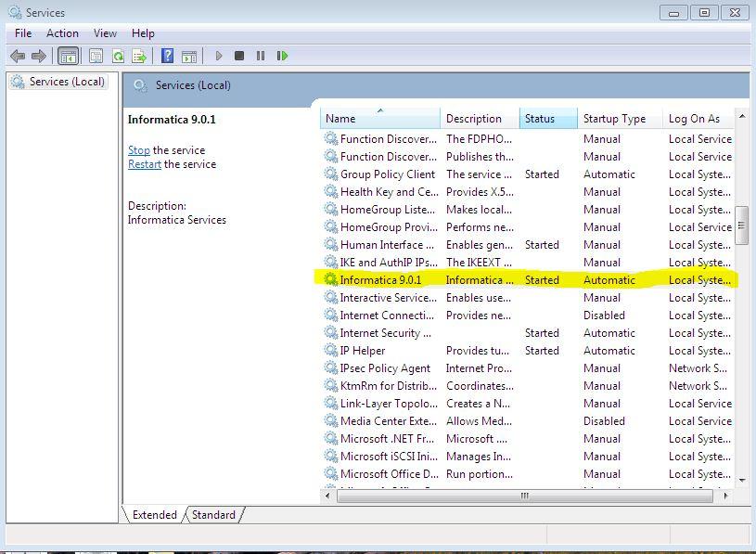Select the Health Key and Ce... service
This screenshot has height=554, width=756.
[x=389, y=191]
